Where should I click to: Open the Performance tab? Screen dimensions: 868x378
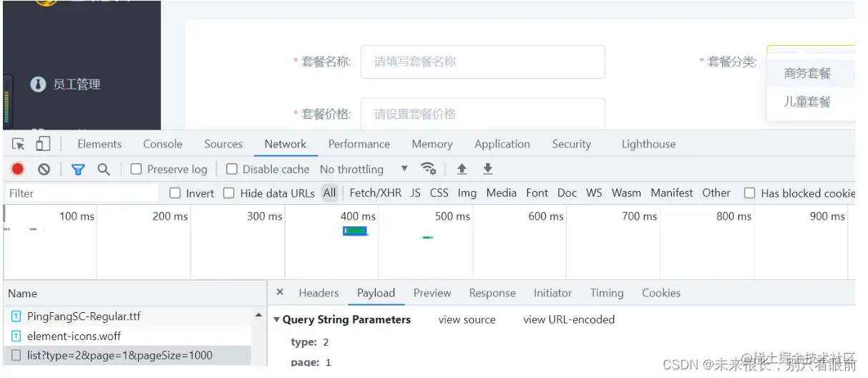pos(359,144)
